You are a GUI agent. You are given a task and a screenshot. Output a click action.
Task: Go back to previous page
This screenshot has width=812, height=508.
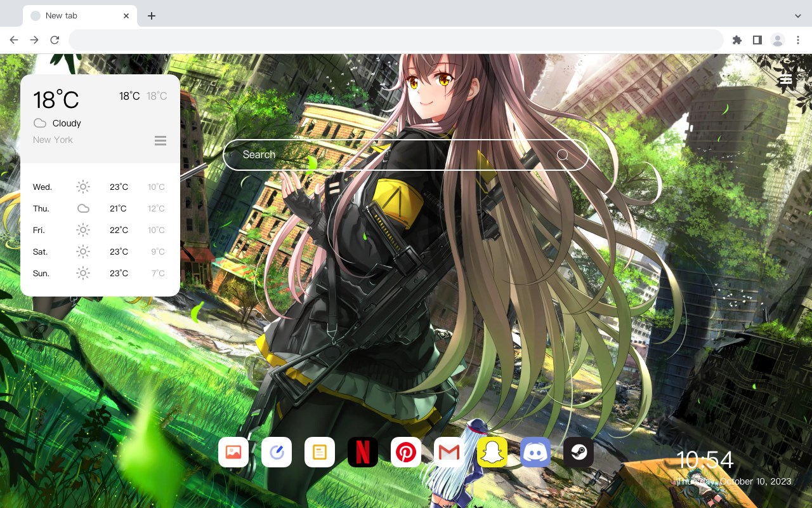click(x=14, y=40)
